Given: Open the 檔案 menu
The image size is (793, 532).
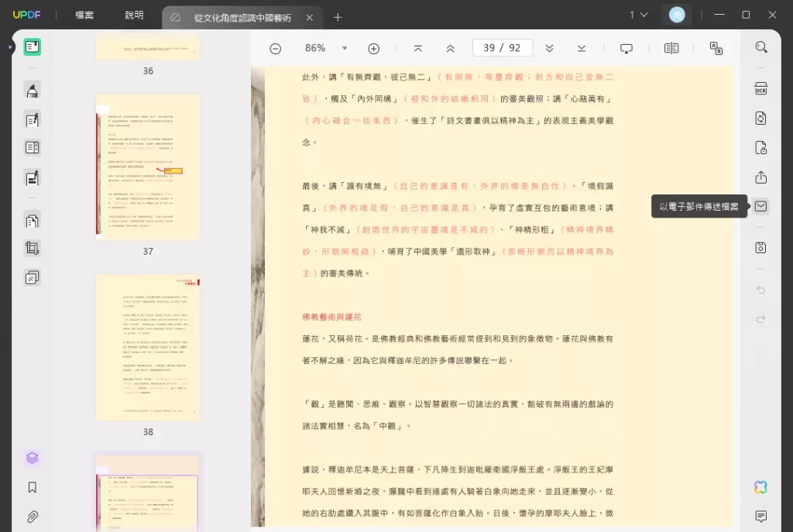Looking at the screenshot, I should pos(84,15).
